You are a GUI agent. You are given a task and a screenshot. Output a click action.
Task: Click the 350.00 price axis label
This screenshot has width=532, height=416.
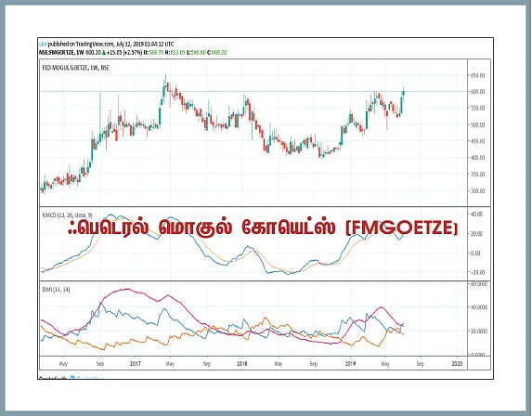(477, 174)
